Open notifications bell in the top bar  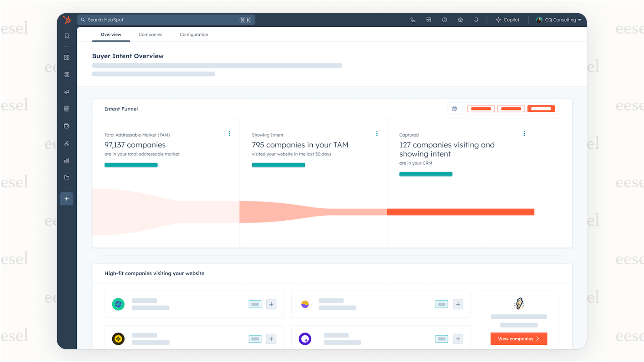point(476,20)
